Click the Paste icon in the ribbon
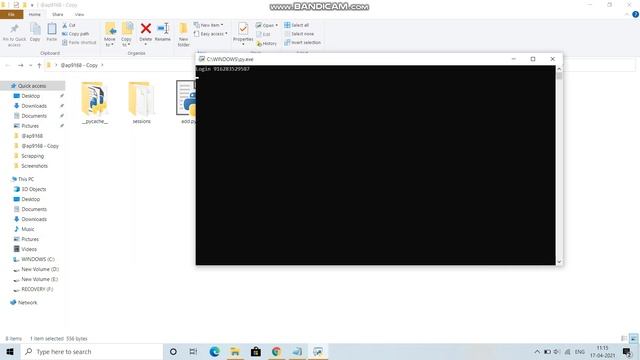The height and width of the screenshot is (360, 640). click(x=52, y=32)
